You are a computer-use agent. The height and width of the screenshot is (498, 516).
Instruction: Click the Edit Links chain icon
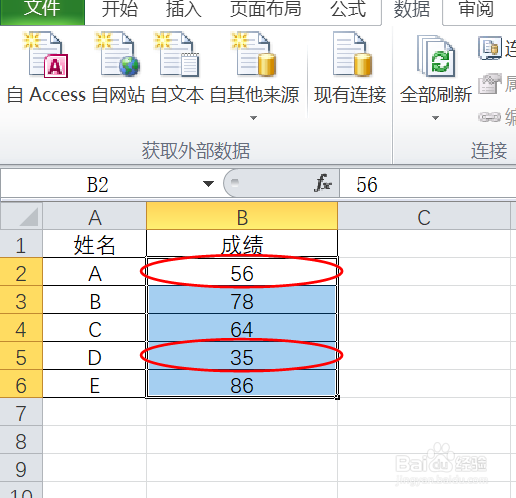click(489, 117)
